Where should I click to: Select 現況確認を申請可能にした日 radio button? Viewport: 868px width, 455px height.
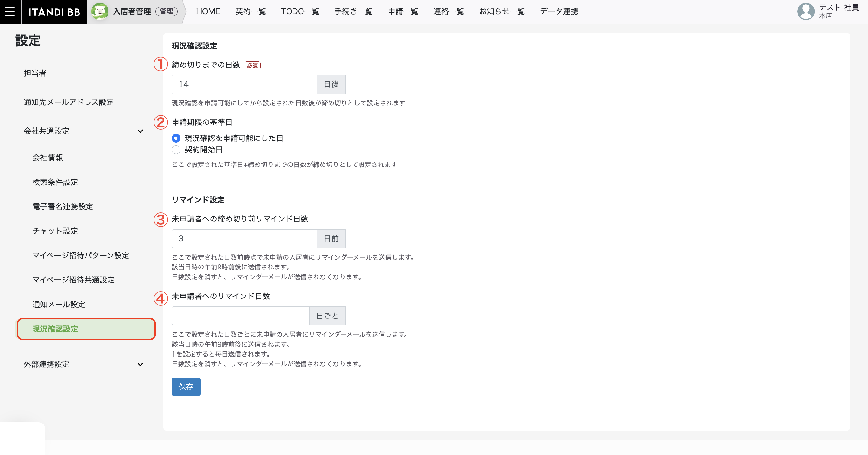(176, 138)
